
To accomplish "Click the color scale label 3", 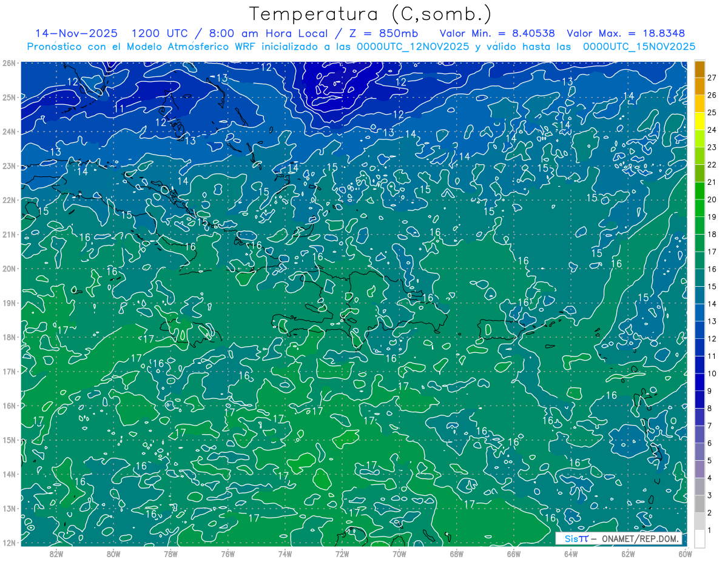I will point(710,495).
